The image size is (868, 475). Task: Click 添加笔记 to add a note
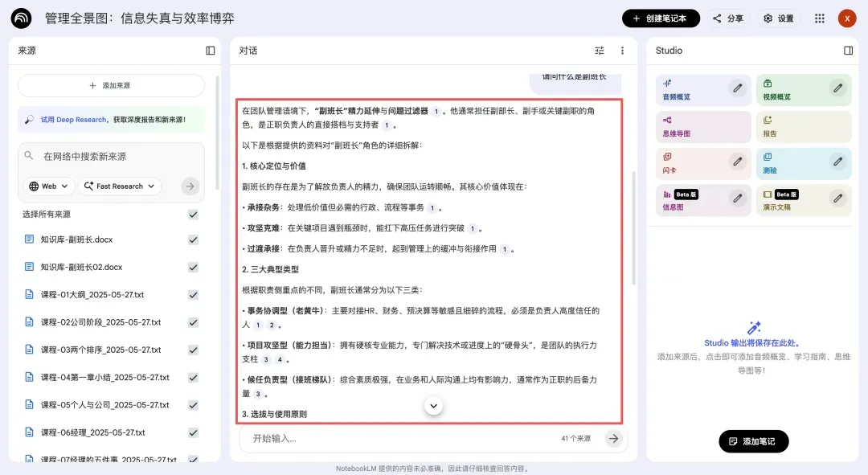click(753, 441)
